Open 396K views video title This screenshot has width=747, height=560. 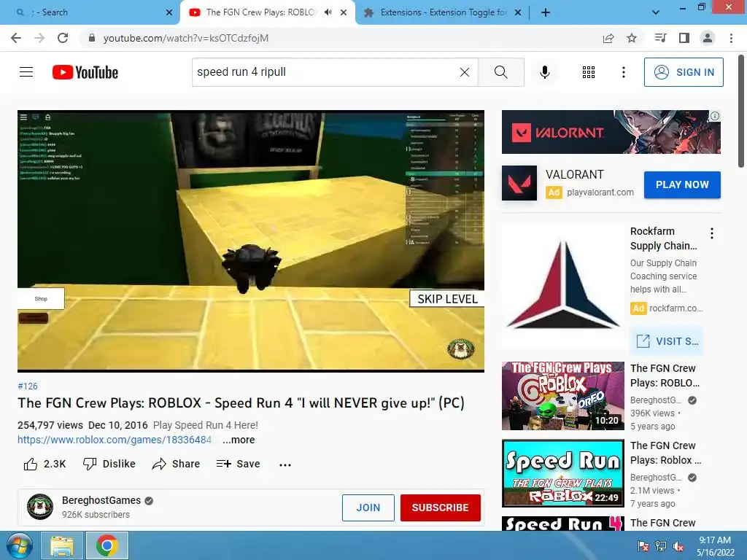click(x=665, y=376)
